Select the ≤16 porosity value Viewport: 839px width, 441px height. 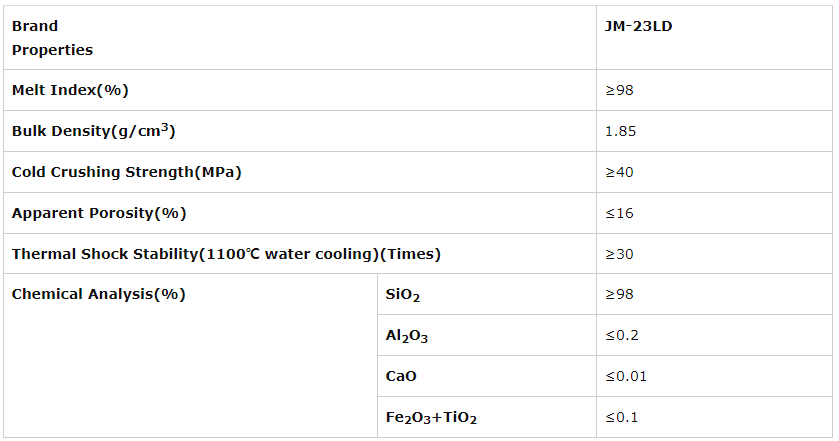coord(619,213)
